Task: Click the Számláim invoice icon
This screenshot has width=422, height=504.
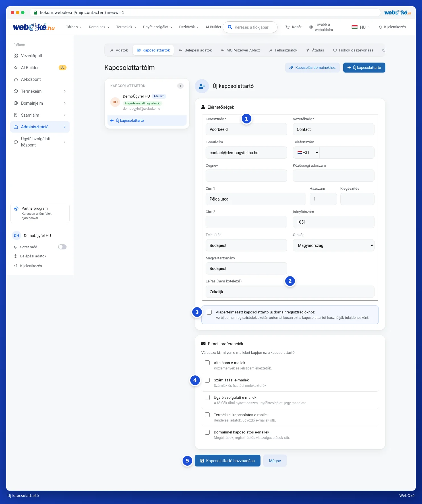Action: [x=16, y=115]
